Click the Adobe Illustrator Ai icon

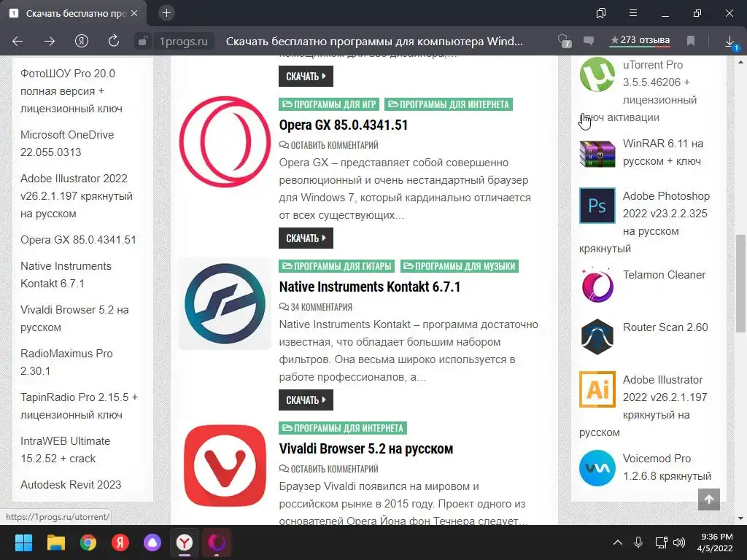(x=597, y=389)
